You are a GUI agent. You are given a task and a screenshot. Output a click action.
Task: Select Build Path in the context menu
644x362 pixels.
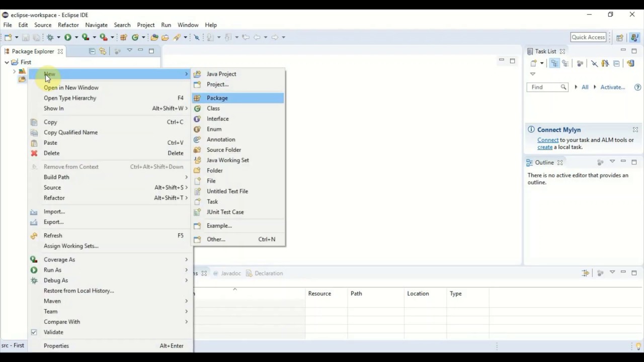click(x=111, y=177)
